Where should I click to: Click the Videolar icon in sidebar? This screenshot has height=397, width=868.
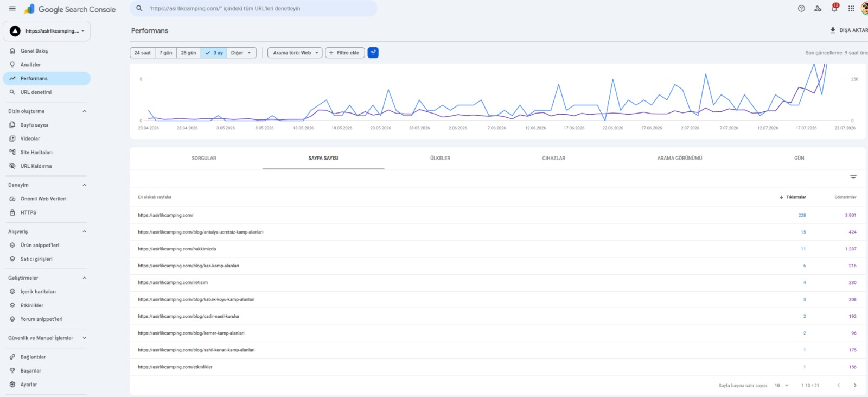pyautogui.click(x=12, y=138)
